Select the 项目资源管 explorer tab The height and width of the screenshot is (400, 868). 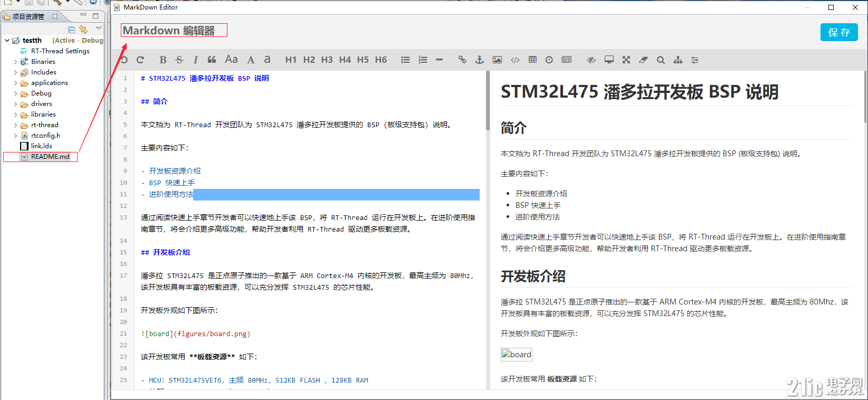[x=28, y=16]
